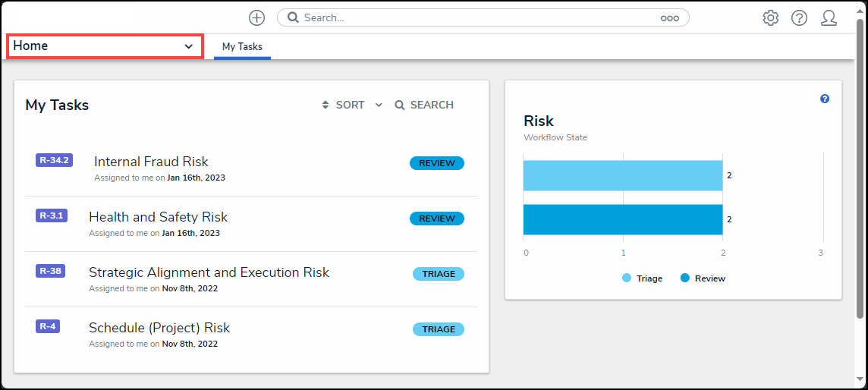Click the light blue Triage chart bar
868x390 pixels.
(x=622, y=175)
